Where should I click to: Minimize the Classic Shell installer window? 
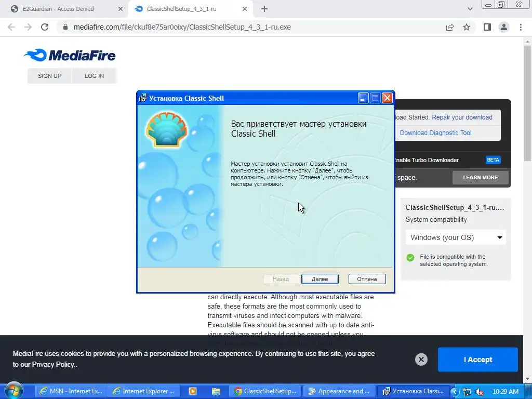click(363, 98)
